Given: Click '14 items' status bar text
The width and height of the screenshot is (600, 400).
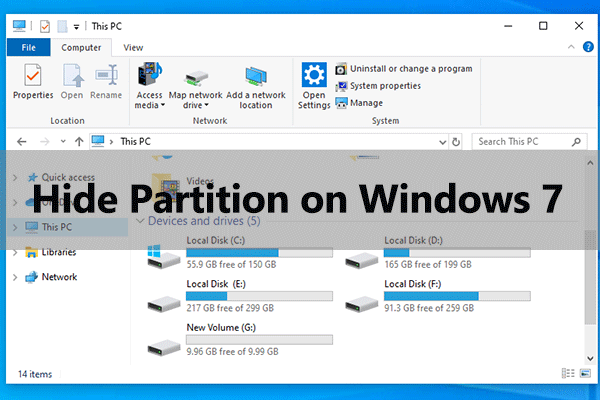Looking at the screenshot, I should tap(35, 374).
